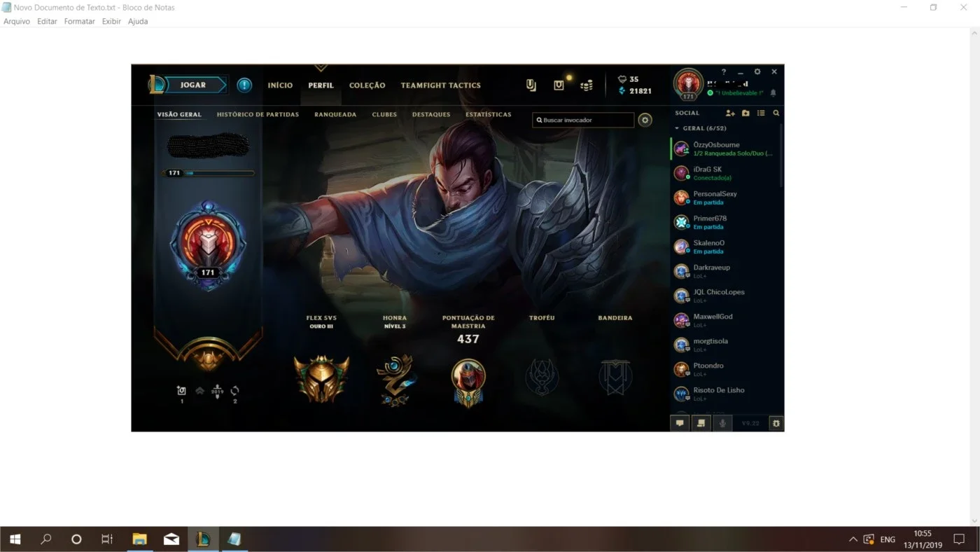Viewport: 980px width, 552px height.
Task: Select friend OzzyOsbourne in the list
Action: 725,149
